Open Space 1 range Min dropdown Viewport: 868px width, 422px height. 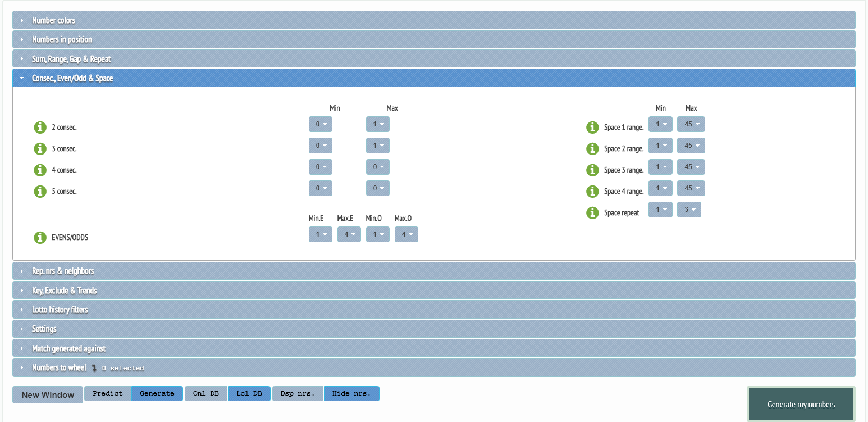(x=660, y=124)
